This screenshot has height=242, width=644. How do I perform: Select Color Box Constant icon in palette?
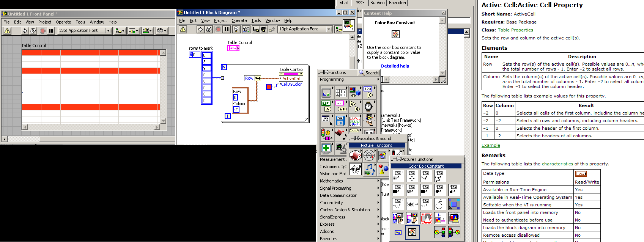coord(412,232)
